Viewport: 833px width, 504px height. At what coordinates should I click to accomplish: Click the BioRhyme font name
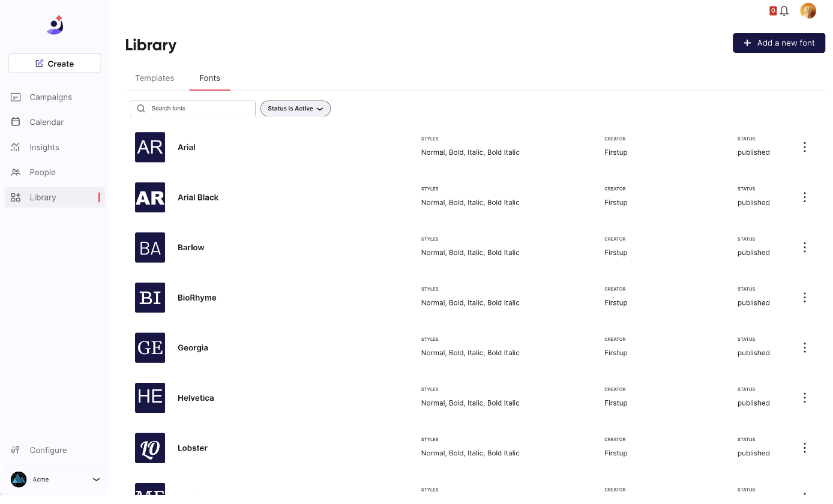click(x=197, y=298)
